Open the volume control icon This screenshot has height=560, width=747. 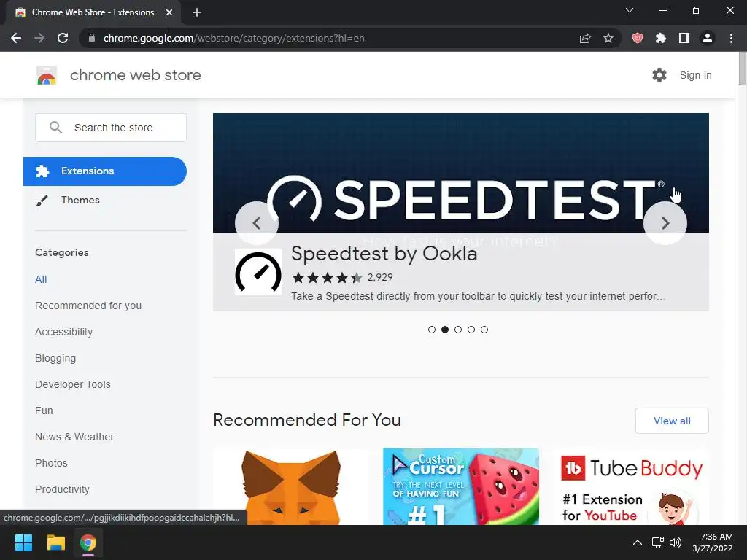(675, 542)
